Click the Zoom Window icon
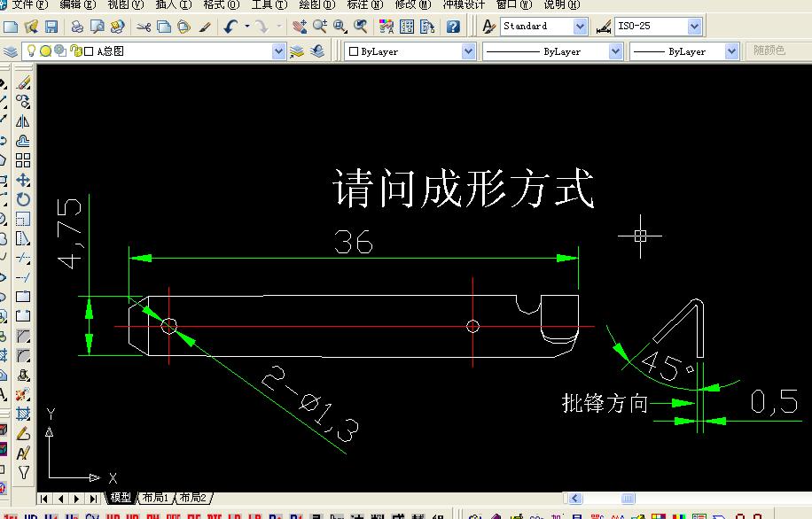The image size is (812, 519). 340,27
